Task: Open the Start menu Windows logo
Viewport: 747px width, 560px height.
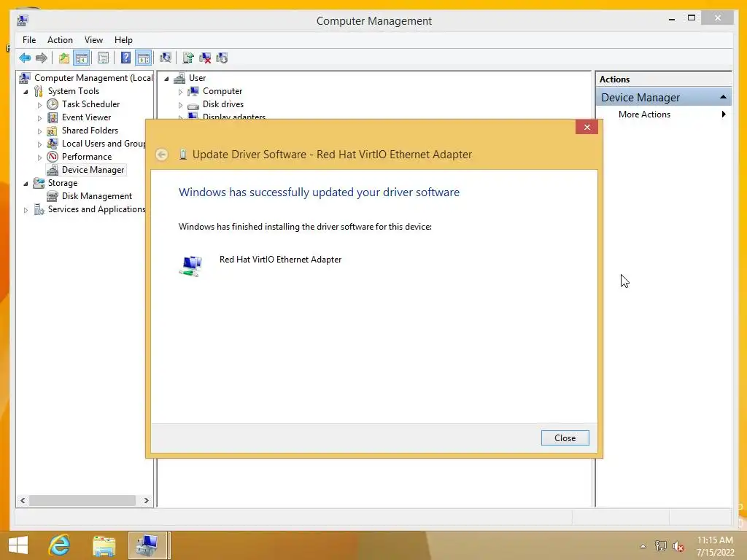Action: [x=18, y=545]
